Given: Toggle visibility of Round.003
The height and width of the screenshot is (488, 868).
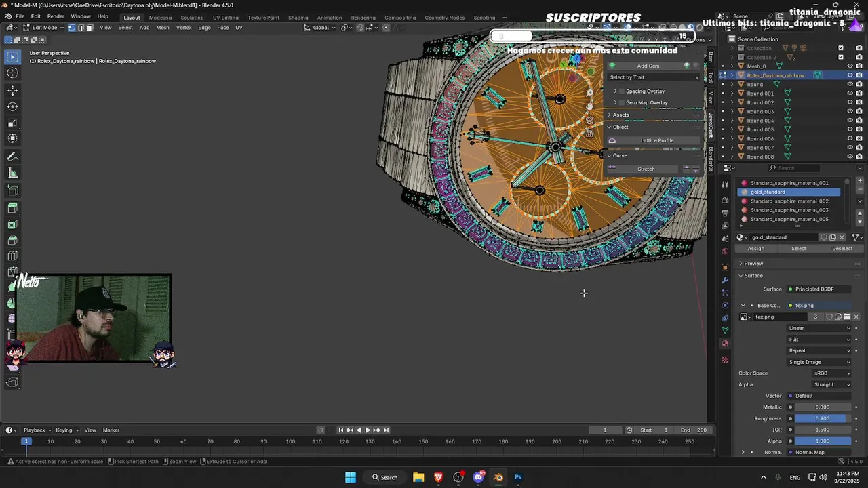Looking at the screenshot, I should (850, 111).
